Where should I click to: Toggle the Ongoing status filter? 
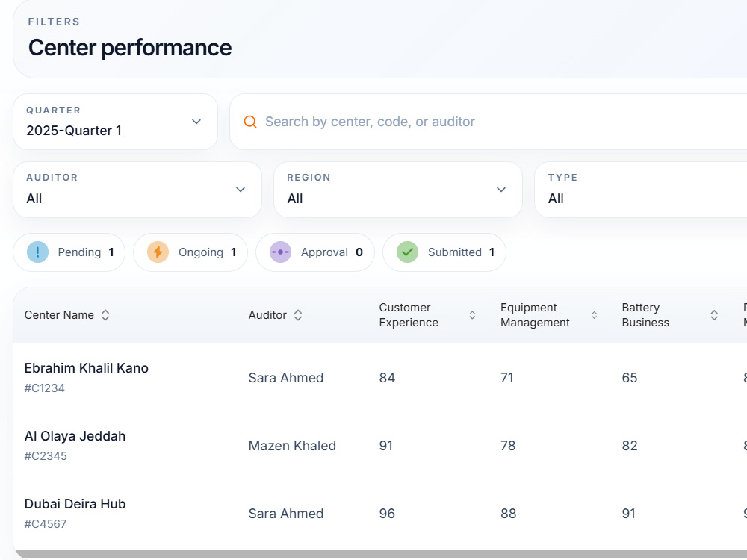point(190,252)
